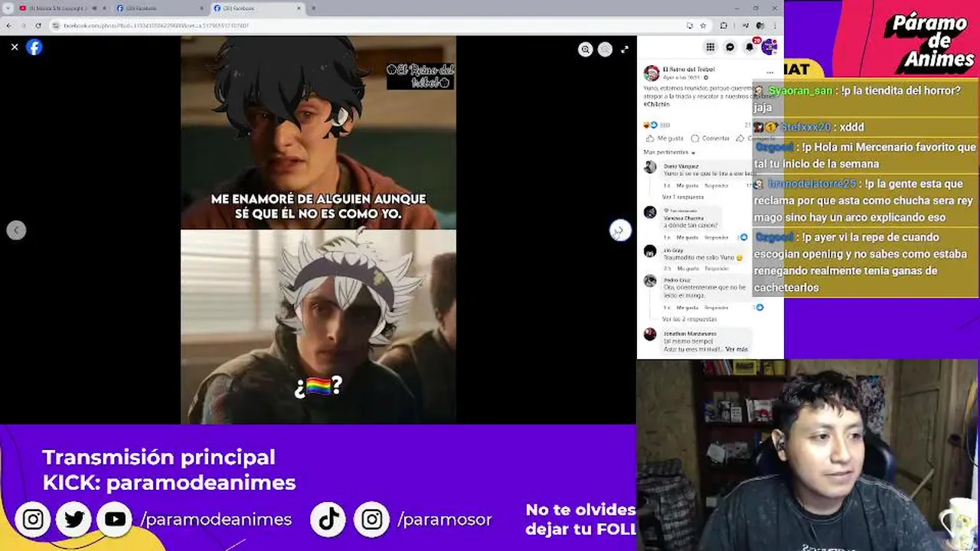Screen dimensions: 980x551
Task: Open Facebook Messenger icon
Action: pyautogui.click(x=730, y=47)
